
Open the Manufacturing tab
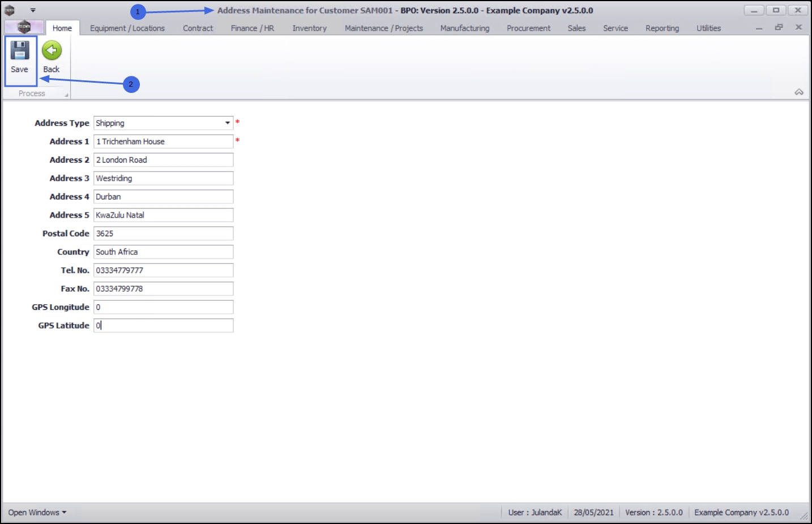point(465,28)
